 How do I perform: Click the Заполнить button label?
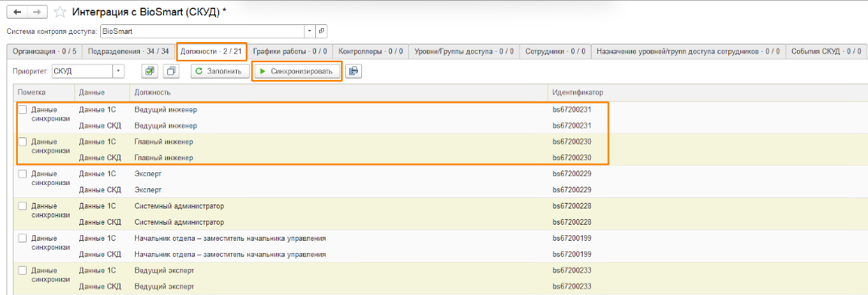coord(224,71)
